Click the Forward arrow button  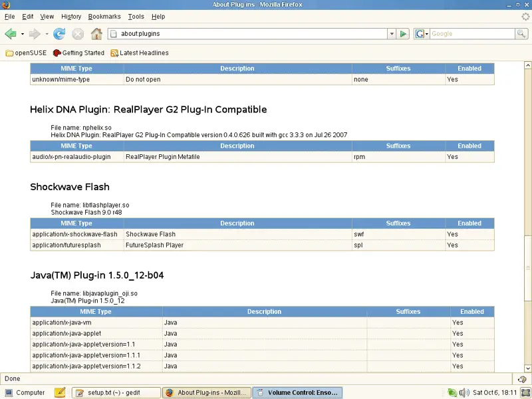35,34
